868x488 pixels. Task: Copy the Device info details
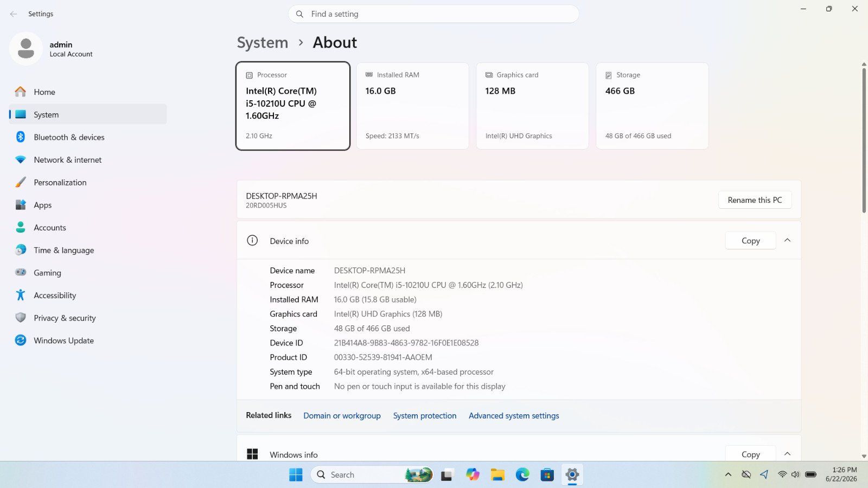[750, 241]
